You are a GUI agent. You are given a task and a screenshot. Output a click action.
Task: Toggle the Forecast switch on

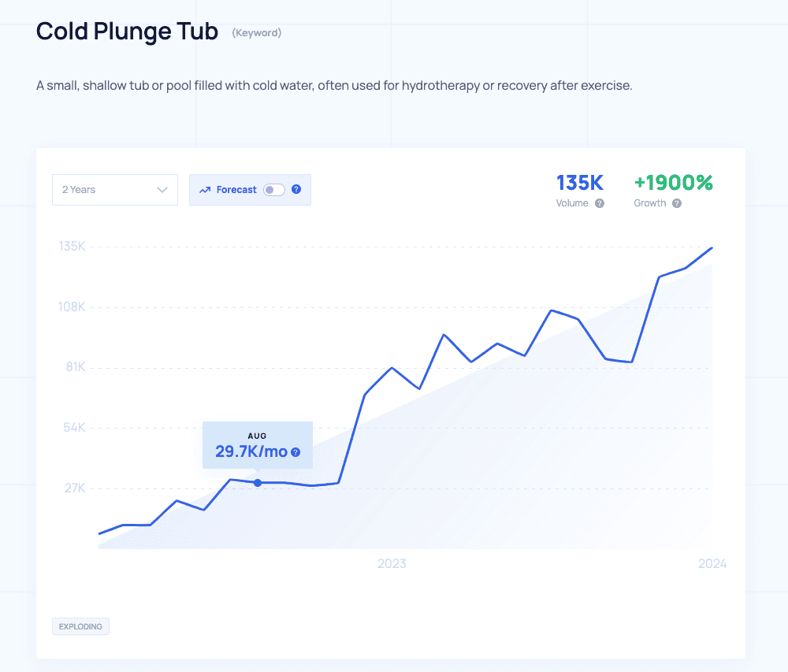point(273,190)
